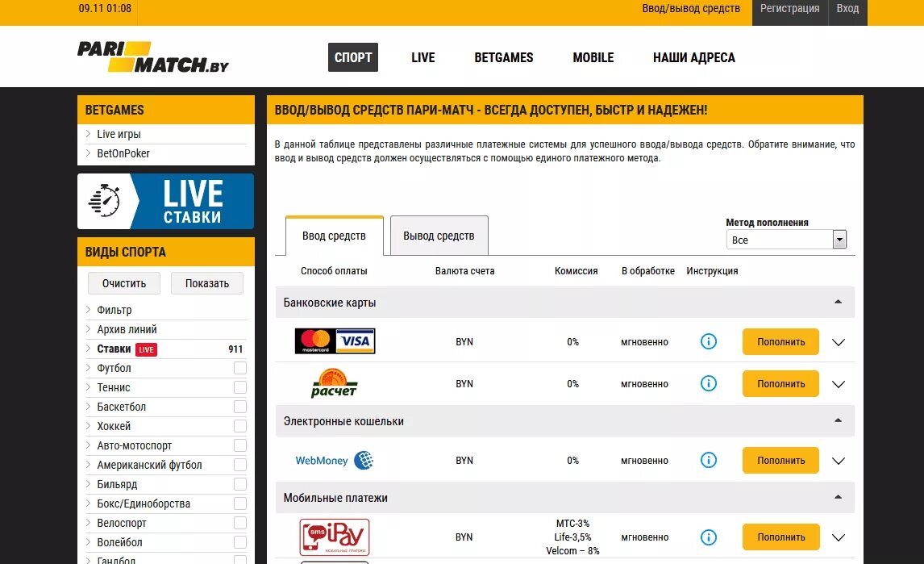Expand details chevron for iPay row
This screenshot has width=924, height=564.
click(838, 537)
